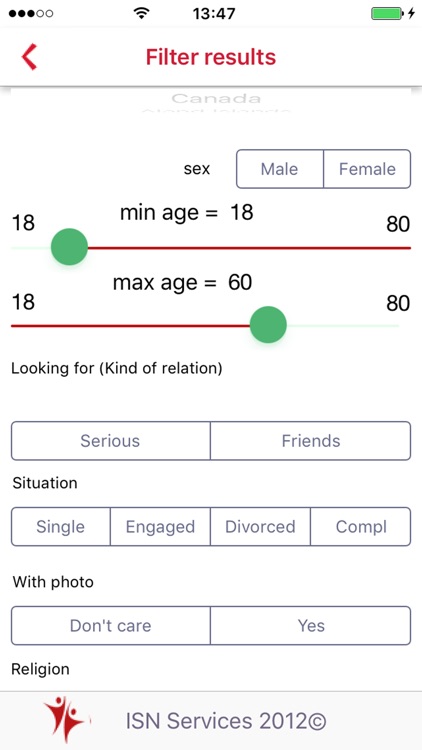Select Single situation
This screenshot has width=422, height=750.
(x=61, y=527)
